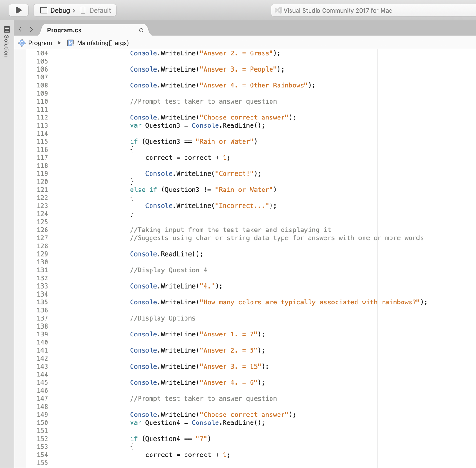
Task: Click the device icon in the Default selector
Action: click(82, 10)
